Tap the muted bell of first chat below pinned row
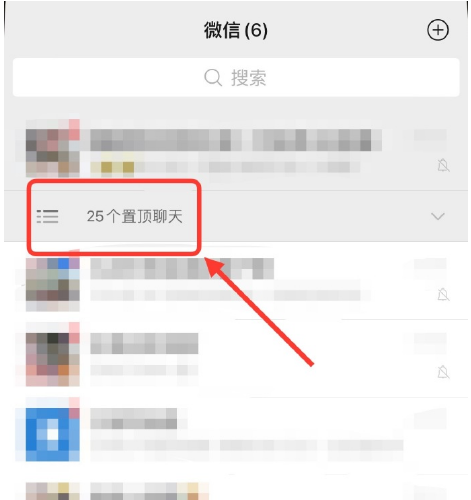Viewport: 471px width, 500px height. coord(443,295)
